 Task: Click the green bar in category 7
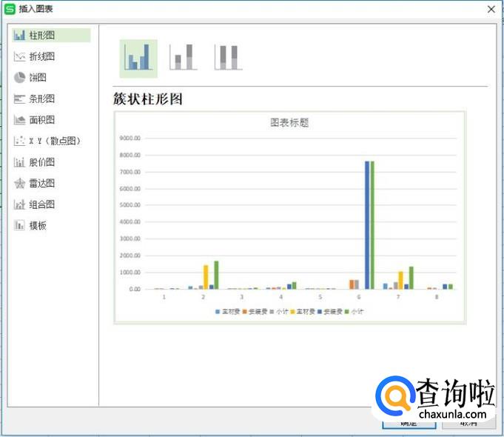pos(411,278)
